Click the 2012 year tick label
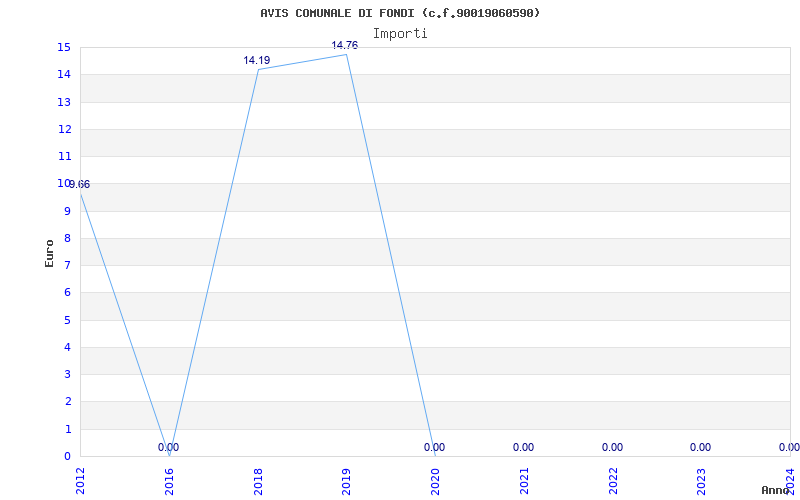Image resolution: width=800 pixels, height=500 pixels. (x=81, y=481)
